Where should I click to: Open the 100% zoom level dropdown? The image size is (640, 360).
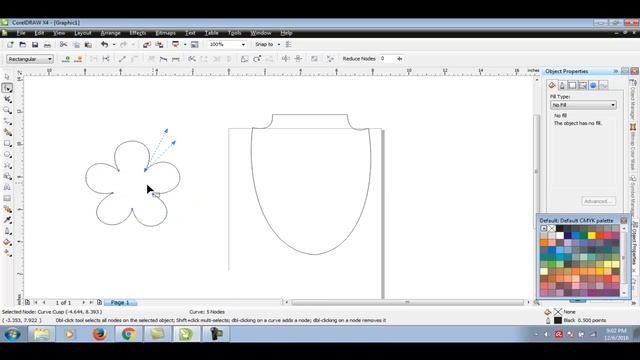243,44
